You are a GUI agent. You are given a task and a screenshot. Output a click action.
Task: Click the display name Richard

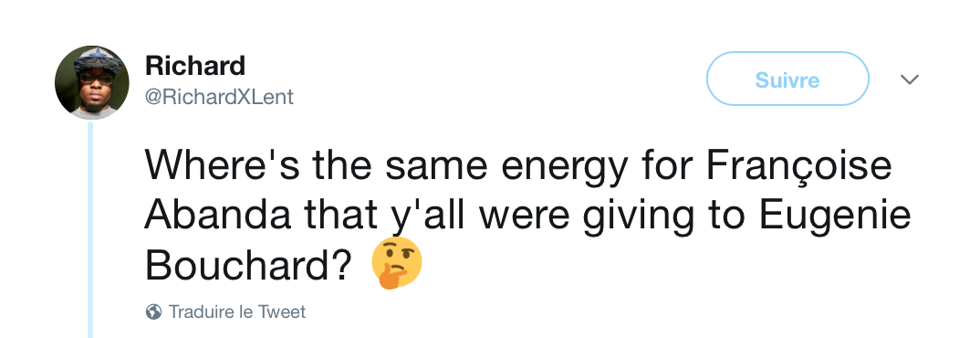195,66
